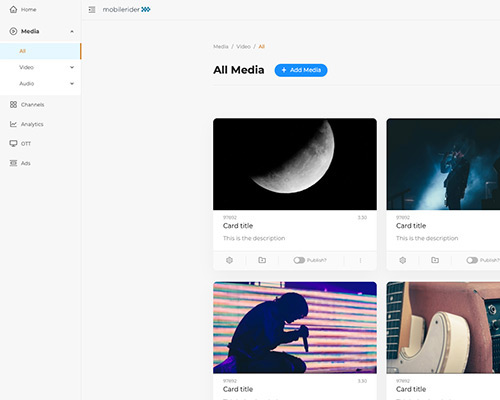The height and width of the screenshot is (400, 500).
Task: Toggle Publish switch on moon card
Action: pos(299,260)
